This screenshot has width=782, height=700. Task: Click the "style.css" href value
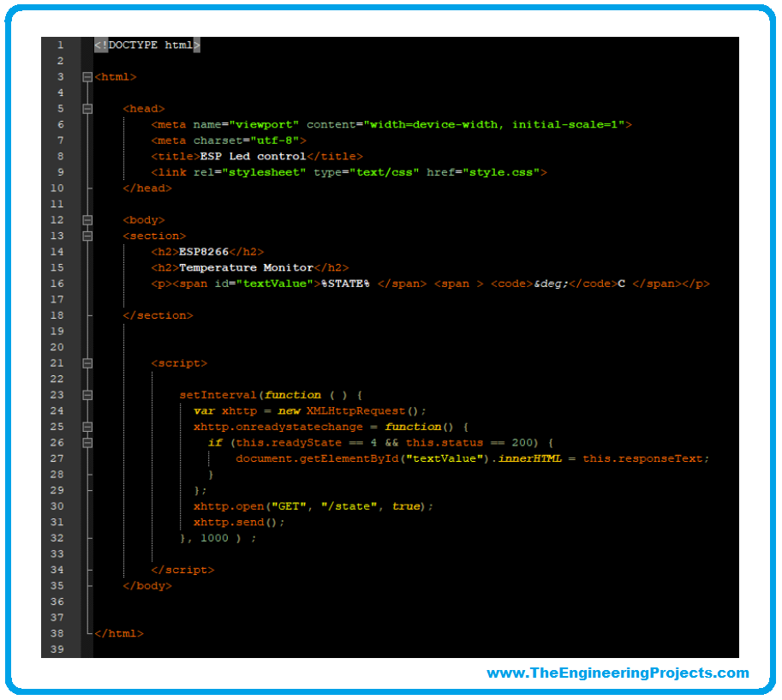(x=501, y=172)
